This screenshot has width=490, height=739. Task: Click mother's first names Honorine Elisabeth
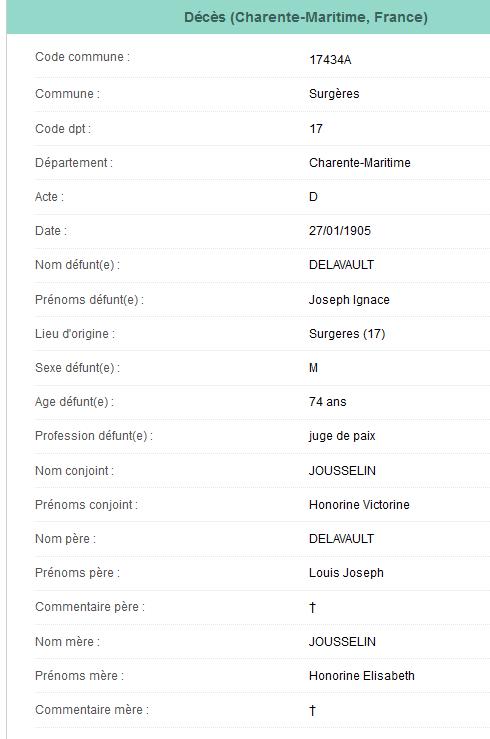click(361, 675)
